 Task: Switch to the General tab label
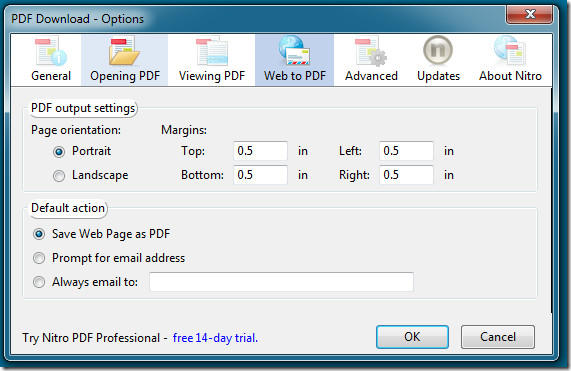pos(51,76)
